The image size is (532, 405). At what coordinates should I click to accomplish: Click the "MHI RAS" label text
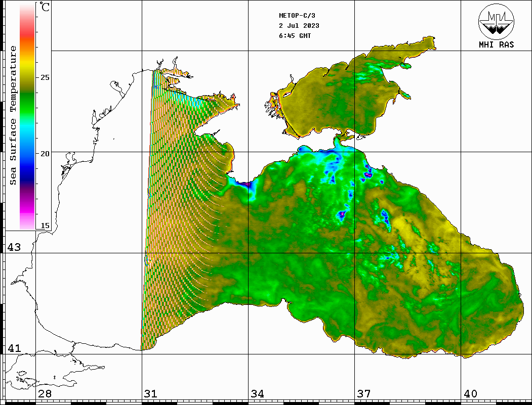[497, 44]
